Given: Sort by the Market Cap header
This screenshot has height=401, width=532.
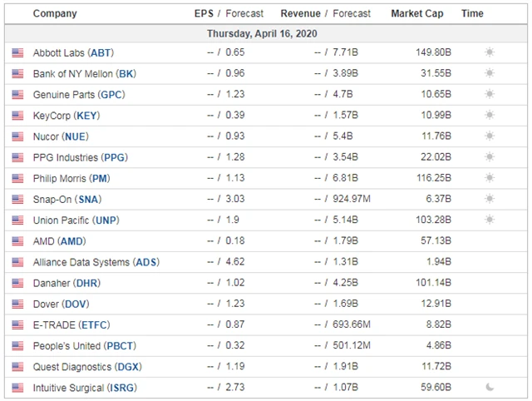Looking at the screenshot, I should click(416, 13).
